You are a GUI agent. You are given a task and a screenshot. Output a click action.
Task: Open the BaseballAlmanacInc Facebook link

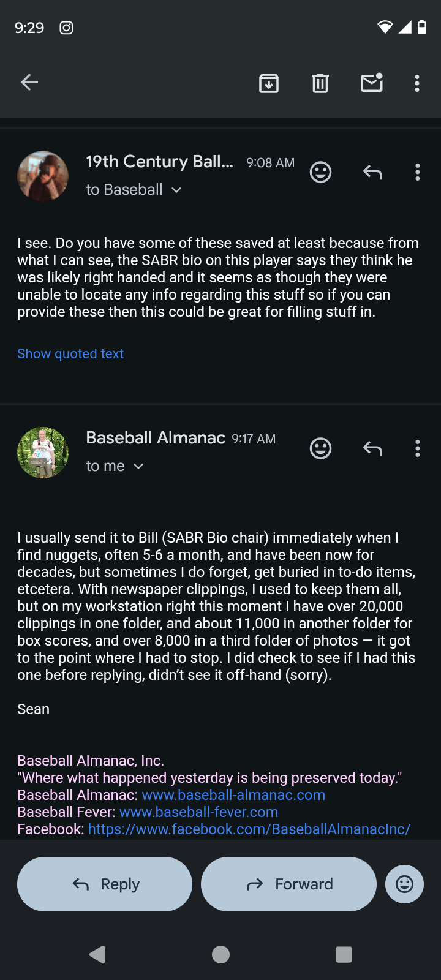249,829
